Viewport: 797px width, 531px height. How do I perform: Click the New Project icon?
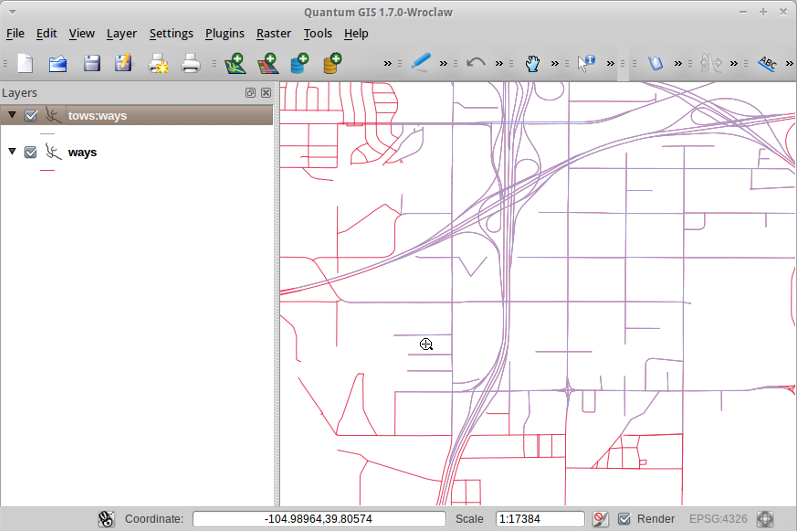(x=25, y=63)
